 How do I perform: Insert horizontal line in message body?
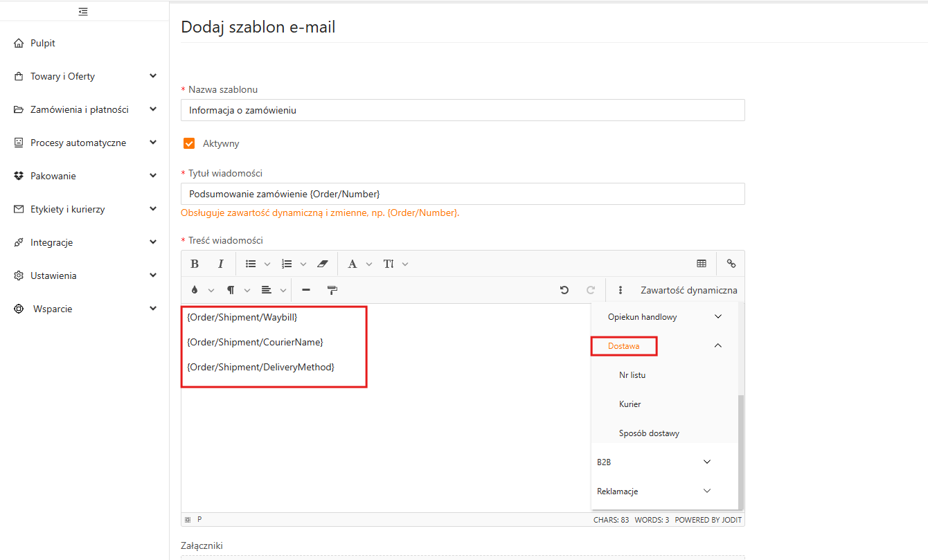pos(306,290)
